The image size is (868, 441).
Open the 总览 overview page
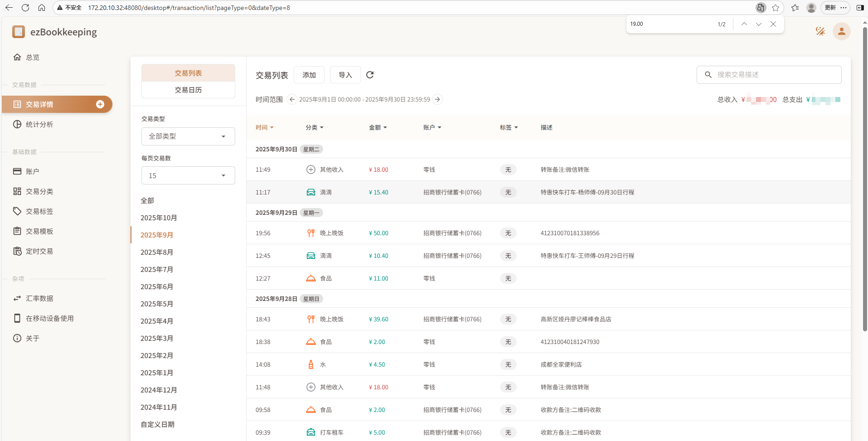(32, 57)
